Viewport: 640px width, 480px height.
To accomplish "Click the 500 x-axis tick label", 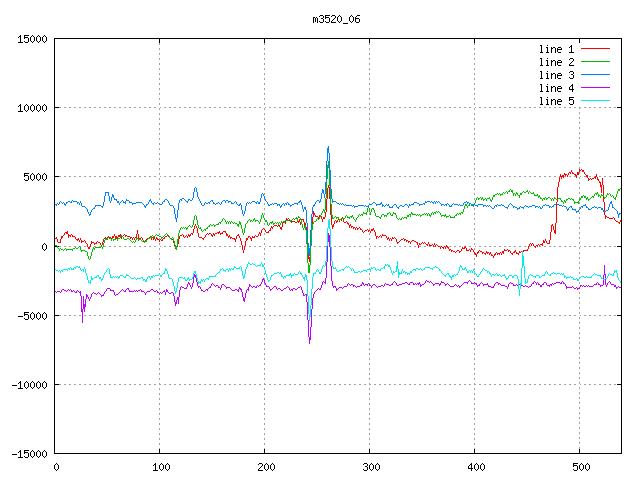I will click(579, 466).
